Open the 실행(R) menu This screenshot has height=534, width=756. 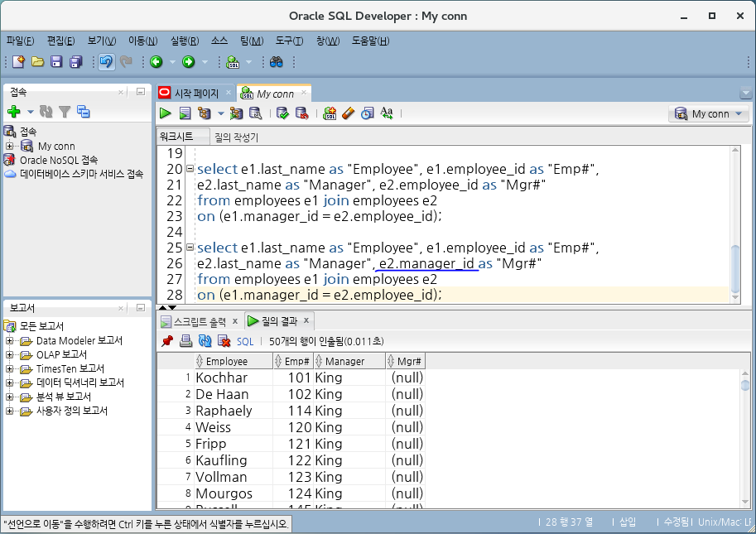click(185, 41)
